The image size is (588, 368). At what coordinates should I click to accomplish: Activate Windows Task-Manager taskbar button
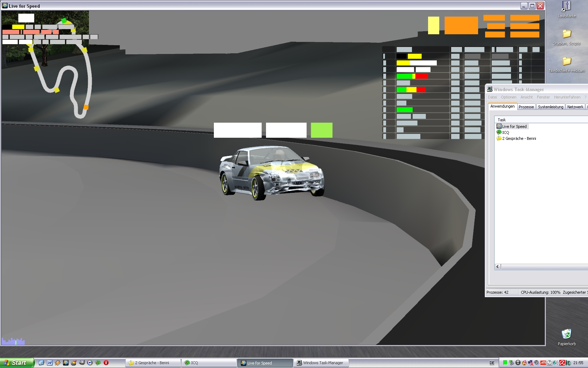click(x=321, y=363)
